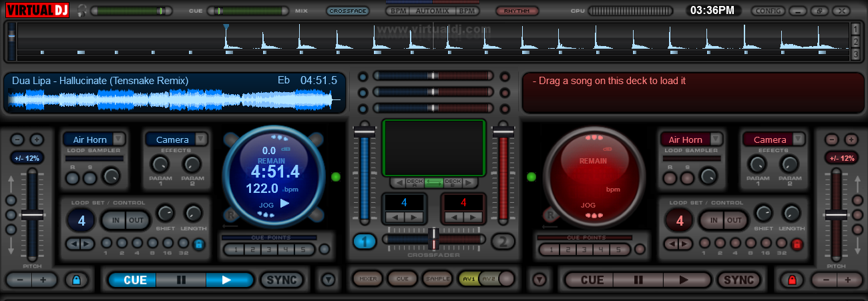Screen dimensions: 868x301
Task: Click left deck cue point 3
Action: [268, 250]
